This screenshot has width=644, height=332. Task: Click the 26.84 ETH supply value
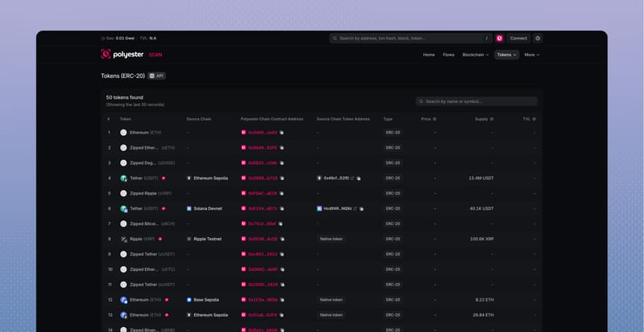pos(484,315)
